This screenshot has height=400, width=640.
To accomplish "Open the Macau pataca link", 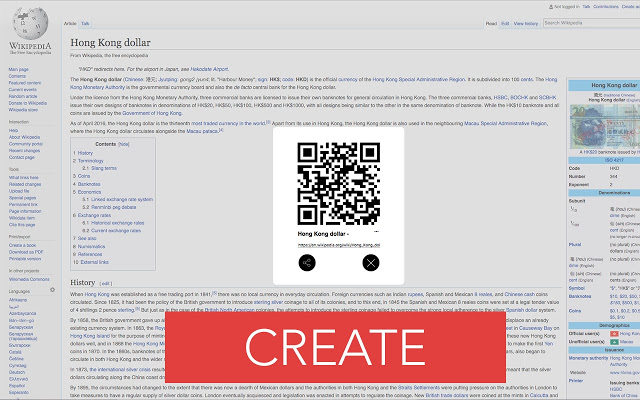I will click(x=199, y=130).
